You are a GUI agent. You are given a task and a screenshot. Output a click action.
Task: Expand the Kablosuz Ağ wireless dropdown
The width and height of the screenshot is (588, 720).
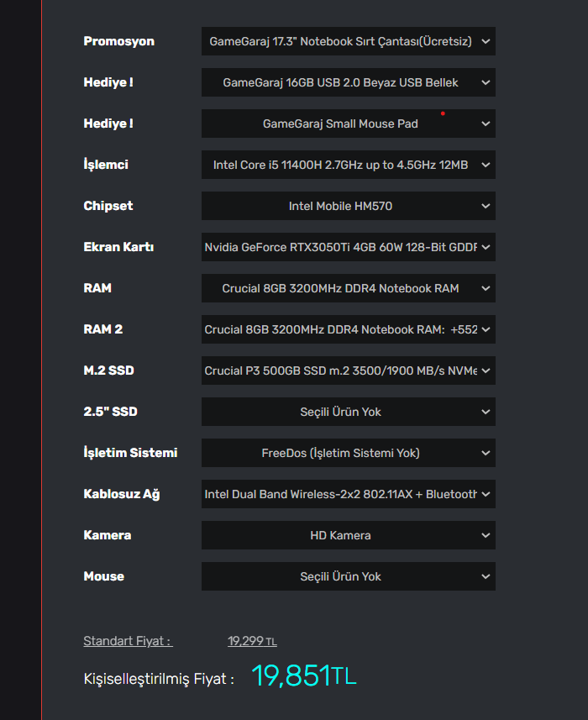[x=348, y=494]
